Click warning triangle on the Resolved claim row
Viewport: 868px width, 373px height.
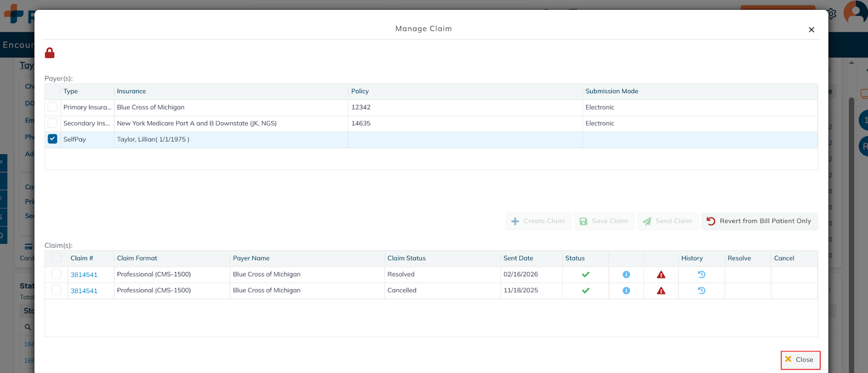point(661,275)
